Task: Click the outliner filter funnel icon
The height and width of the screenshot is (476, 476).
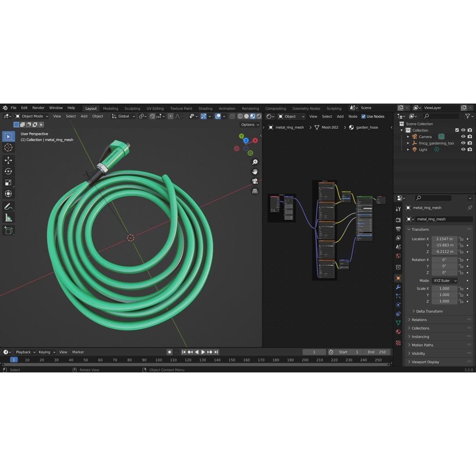Action: pyautogui.click(x=468, y=116)
